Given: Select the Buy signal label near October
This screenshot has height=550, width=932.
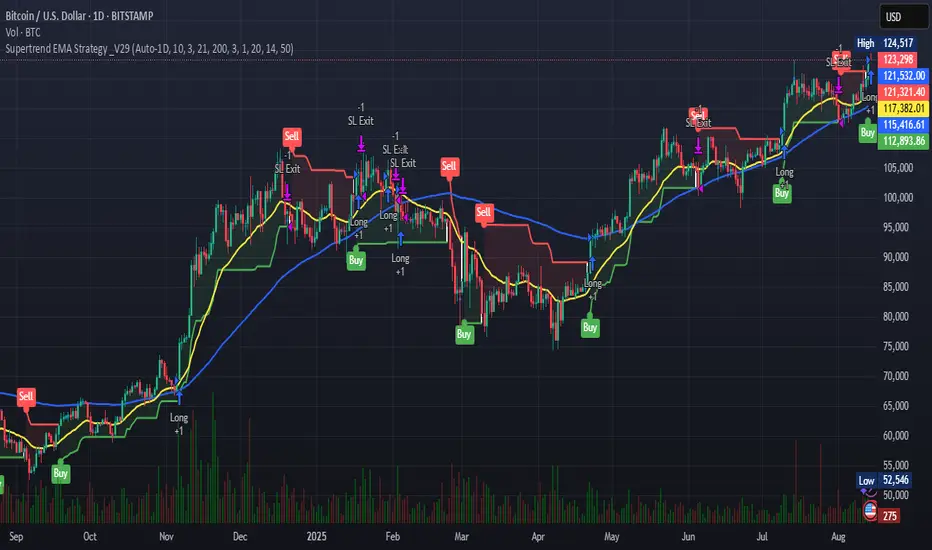Looking at the screenshot, I should coord(60,473).
